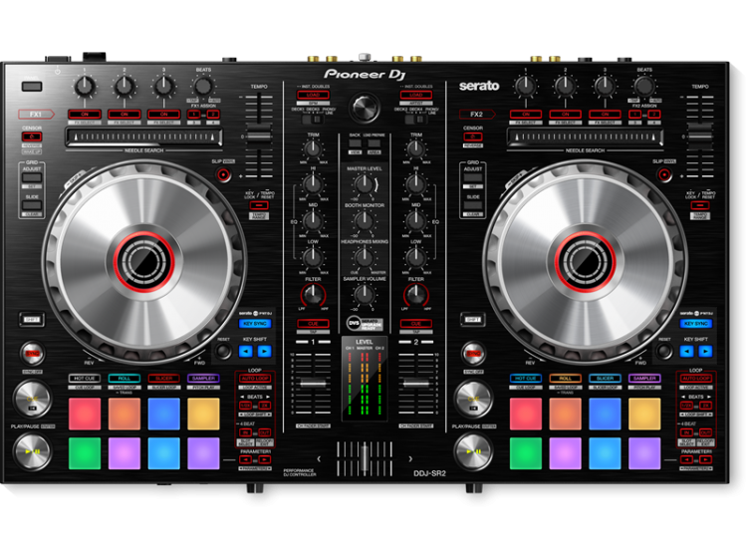The width and height of the screenshot is (747, 560).
Task: Click the channel 1 volume fader
Action: [x=313, y=384]
